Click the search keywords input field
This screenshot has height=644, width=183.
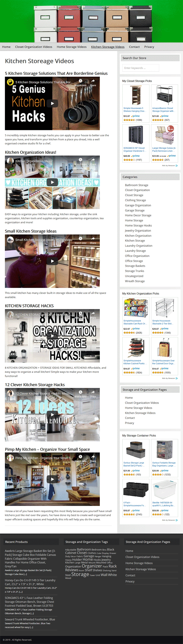pyautogui.click(x=141, y=68)
